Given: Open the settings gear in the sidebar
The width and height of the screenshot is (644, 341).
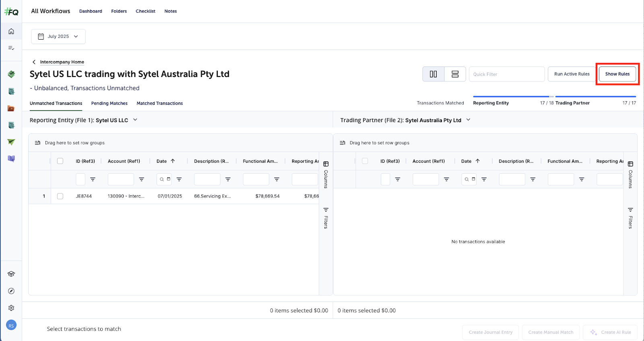Looking at the screenshot, I should click(x=11, y=308).
